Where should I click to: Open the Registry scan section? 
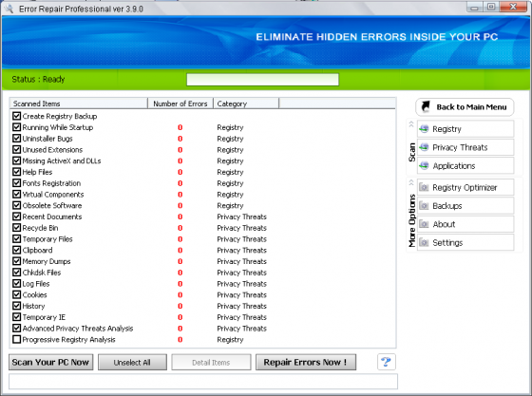[x=465, y=129]
